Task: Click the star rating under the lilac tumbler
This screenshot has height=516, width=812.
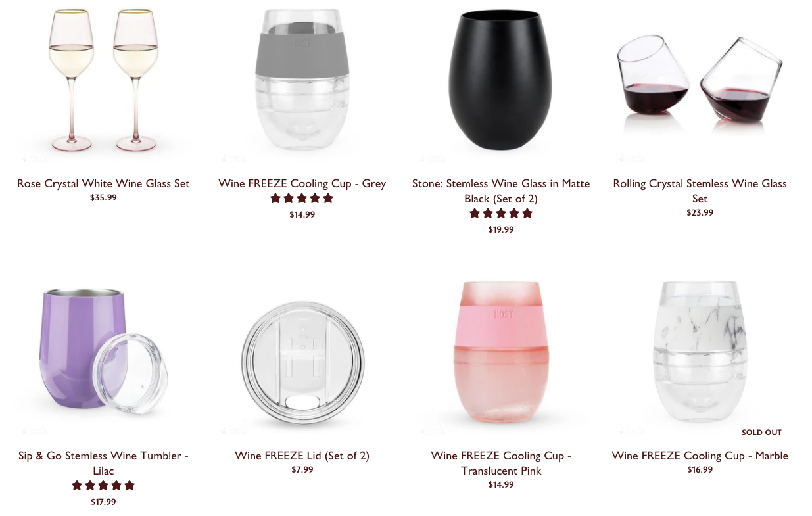Action: (103, 486)
